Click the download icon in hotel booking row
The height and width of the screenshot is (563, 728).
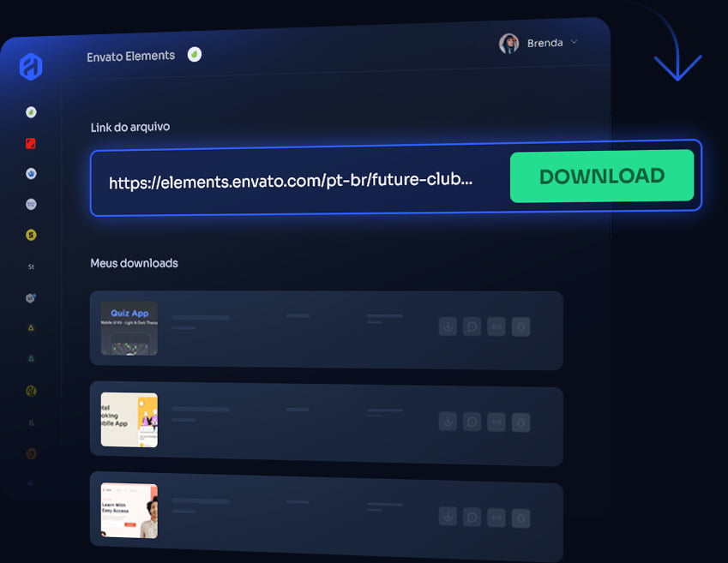pos(447,422)
